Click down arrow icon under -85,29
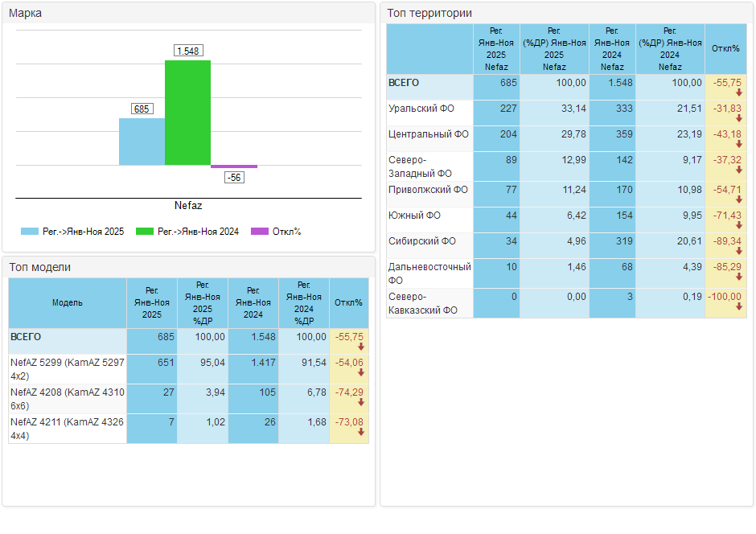Viewport: 756px width, 534px height. [738, 277]
